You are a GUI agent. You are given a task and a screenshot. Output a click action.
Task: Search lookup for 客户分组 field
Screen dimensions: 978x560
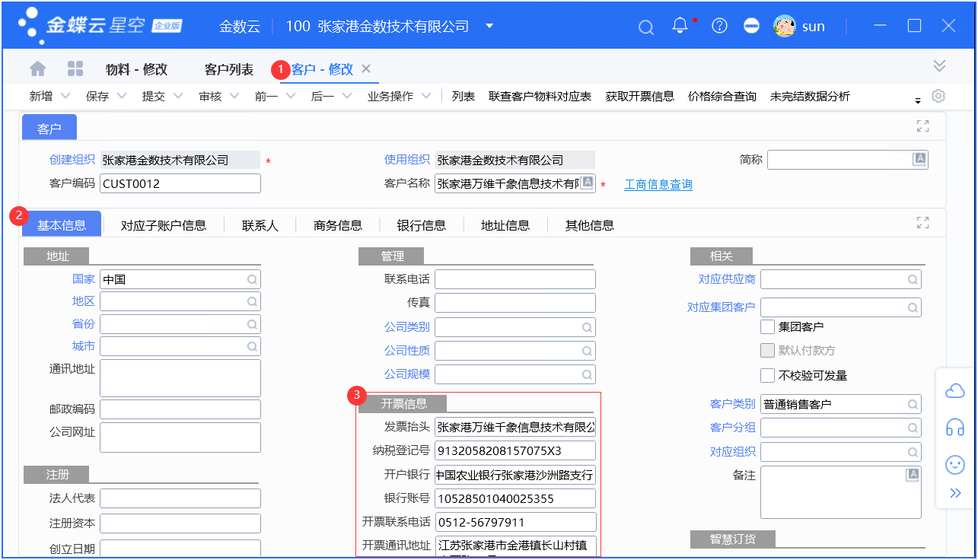click(913, 428)
